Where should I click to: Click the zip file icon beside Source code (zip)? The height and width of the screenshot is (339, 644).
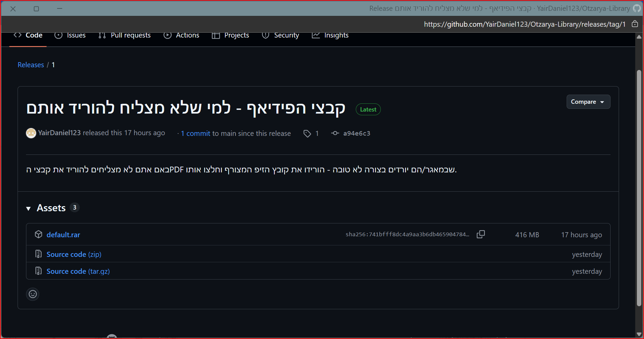click(39, 254)
